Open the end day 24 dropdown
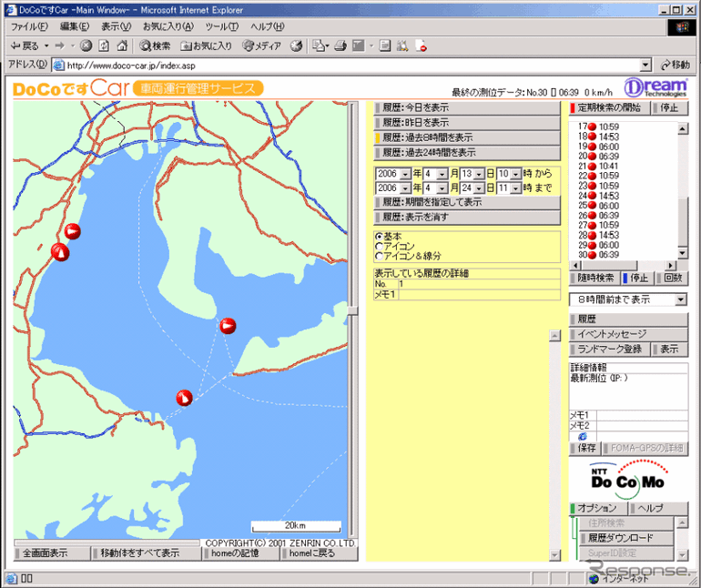701x588 pixels. (x=479, y=188)
